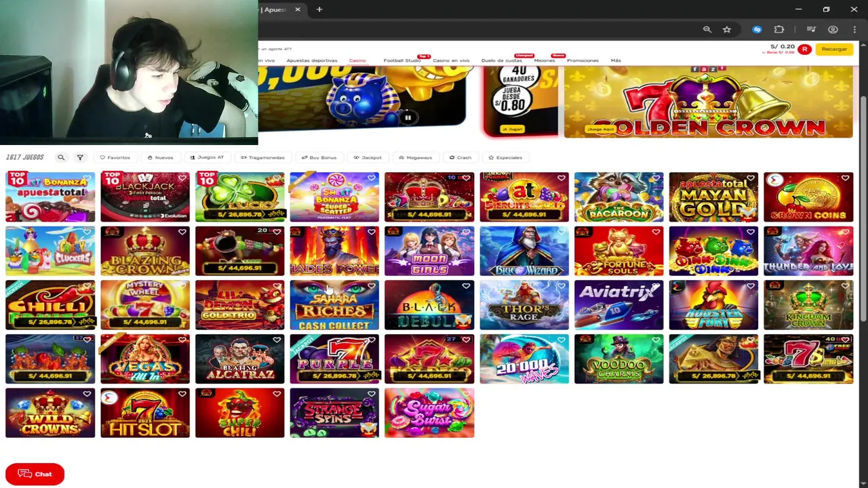Select the Nuevos filter chip
This screenshot has width=868, height=488.
point(160,157)
